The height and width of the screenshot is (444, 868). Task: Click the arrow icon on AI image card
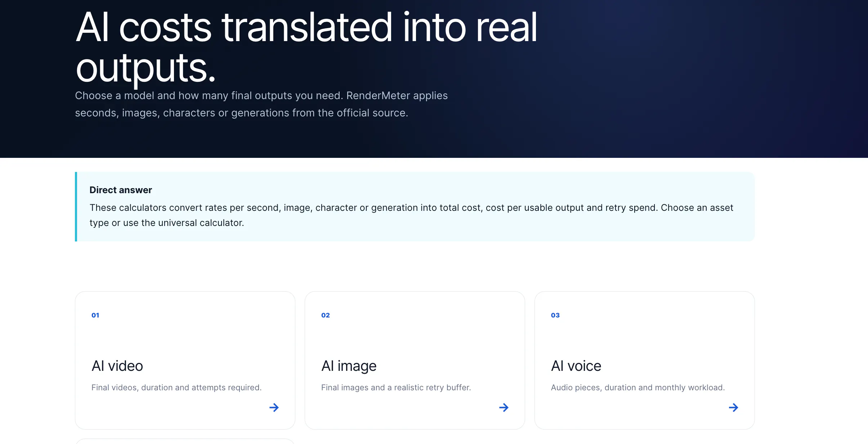[504, 408]
